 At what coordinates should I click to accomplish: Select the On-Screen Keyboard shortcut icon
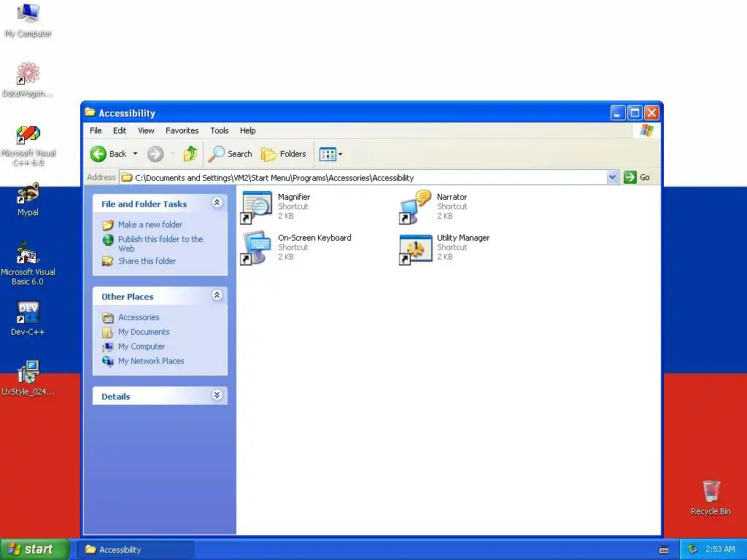pos(256,248)
